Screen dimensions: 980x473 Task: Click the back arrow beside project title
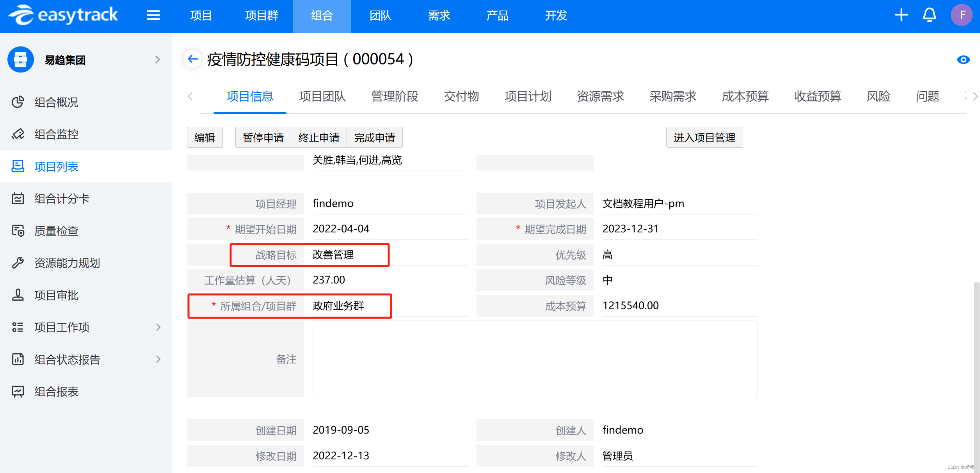[x=193, y=59]
